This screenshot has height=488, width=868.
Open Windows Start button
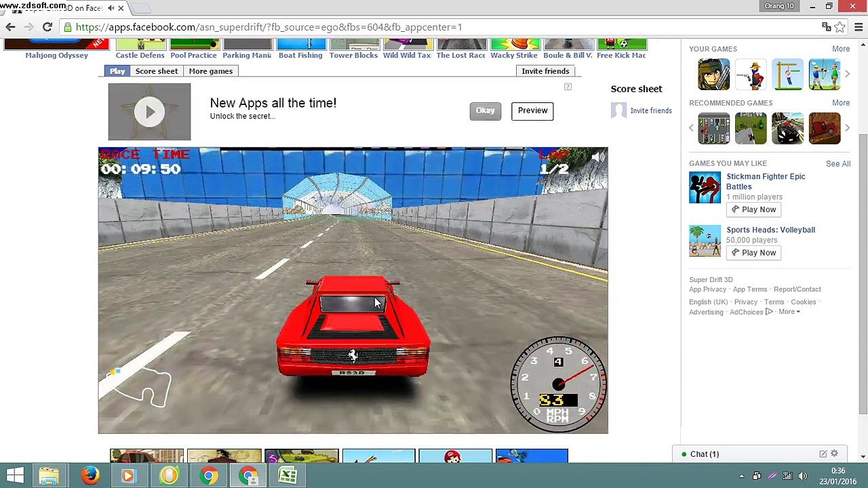[15, 475]
